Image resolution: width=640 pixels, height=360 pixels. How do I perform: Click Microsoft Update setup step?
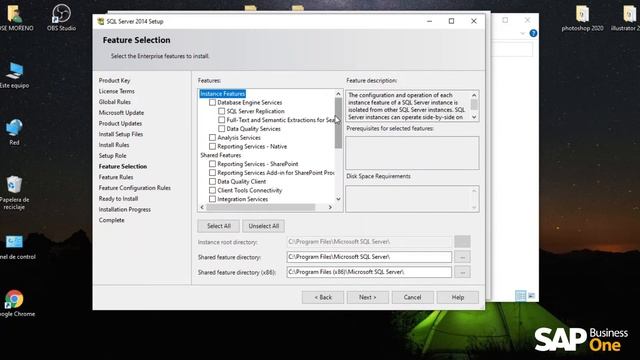coord(121,113)
